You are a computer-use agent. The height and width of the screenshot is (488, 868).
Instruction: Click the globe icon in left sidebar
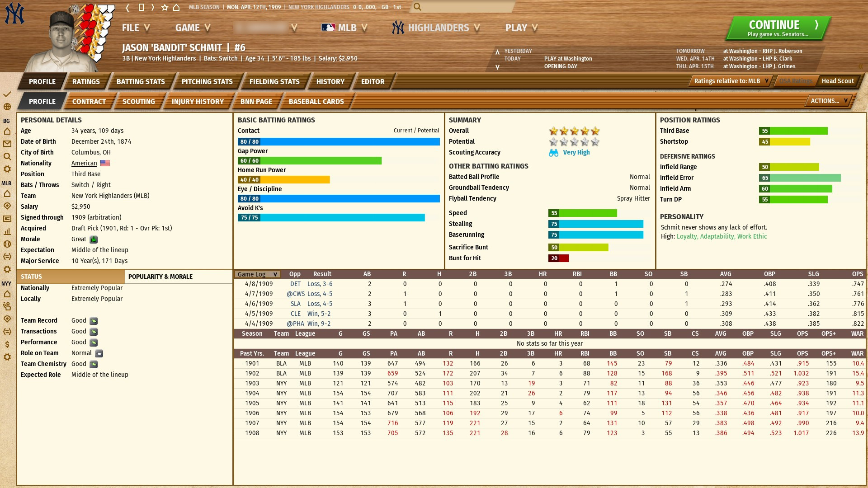click(x=7, y=107)
